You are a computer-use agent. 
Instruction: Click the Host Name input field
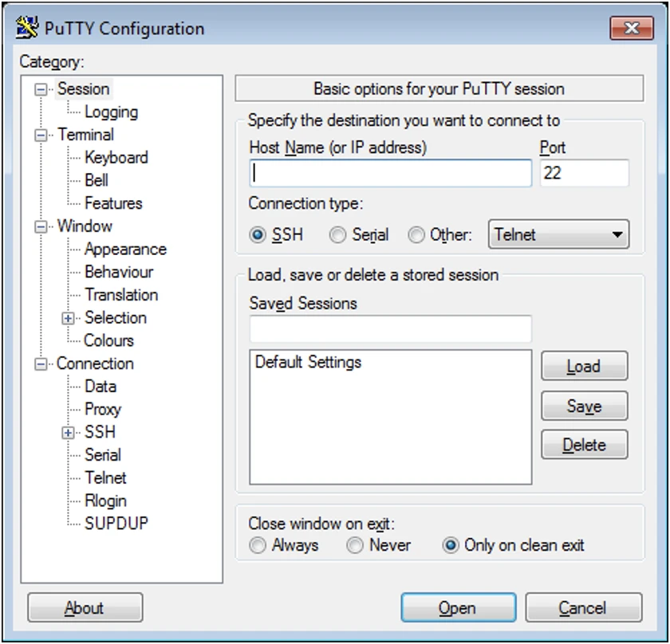(x=390, y=173)
